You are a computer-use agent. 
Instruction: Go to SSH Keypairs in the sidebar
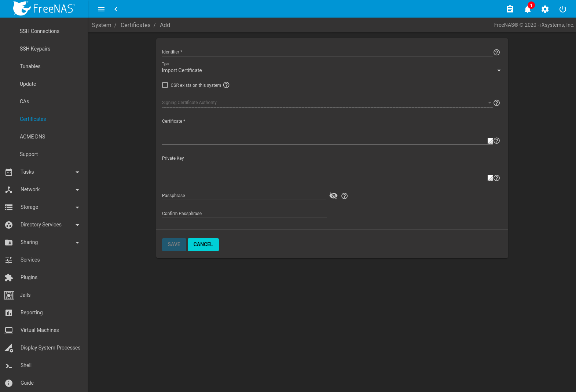(35, 49)
